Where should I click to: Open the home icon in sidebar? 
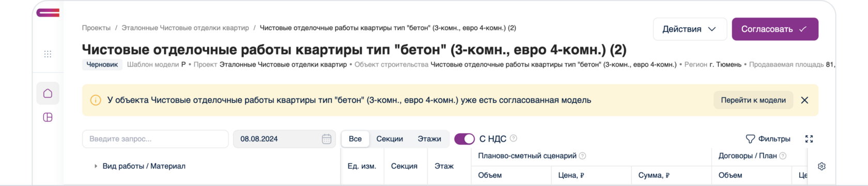tap(48, 94)
